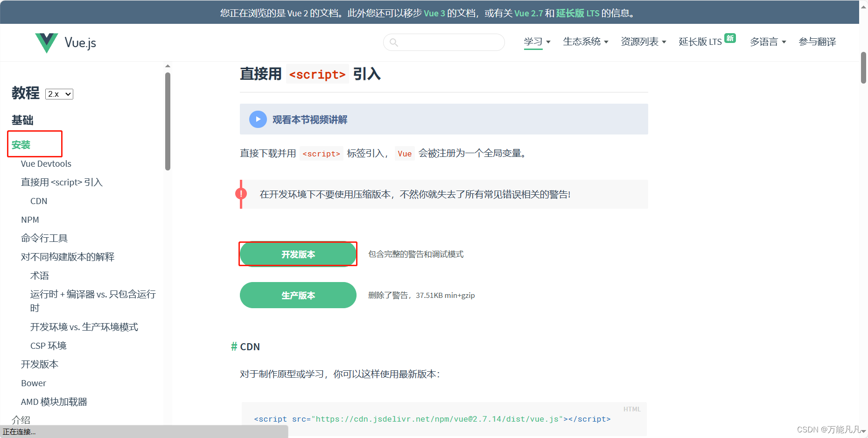The image size is (868, 438).
Task: Open the Vue Devtools sidebar entry
Action: tap(46, 163)
